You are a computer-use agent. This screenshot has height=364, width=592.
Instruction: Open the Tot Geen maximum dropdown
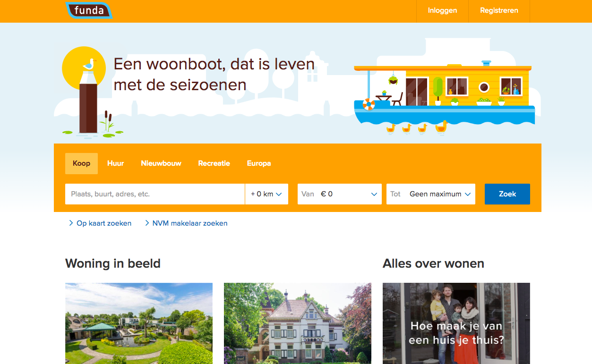click(x=431, y=194)
